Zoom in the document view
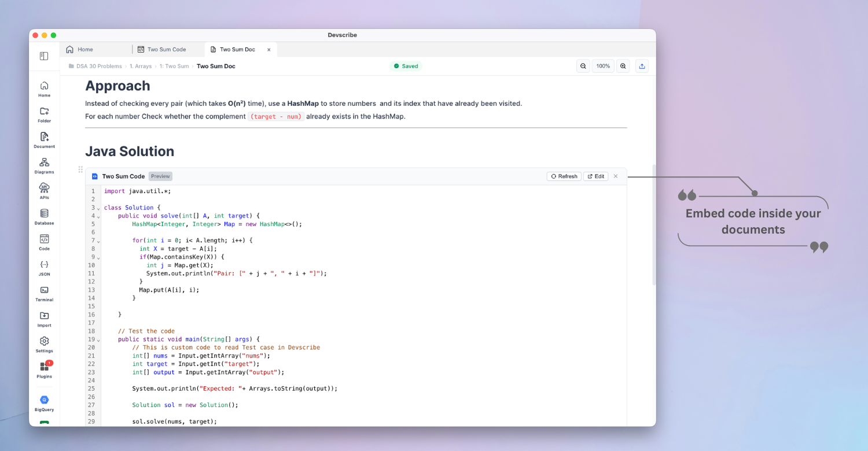 coord(623,66)
